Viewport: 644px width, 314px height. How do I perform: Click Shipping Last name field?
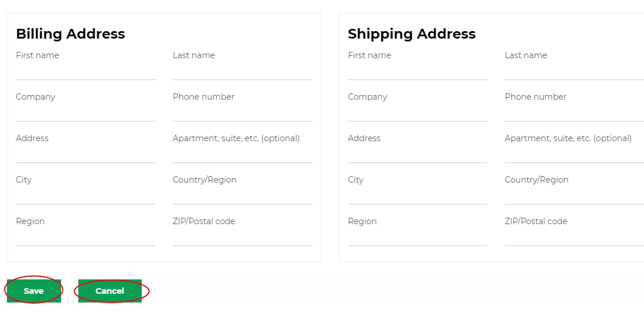click(x=574, y=71)
